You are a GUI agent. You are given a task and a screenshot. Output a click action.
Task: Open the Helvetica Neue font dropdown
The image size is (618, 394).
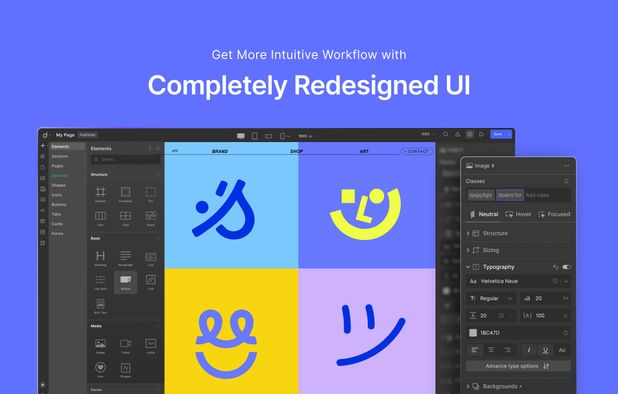[x=518, y=281]
